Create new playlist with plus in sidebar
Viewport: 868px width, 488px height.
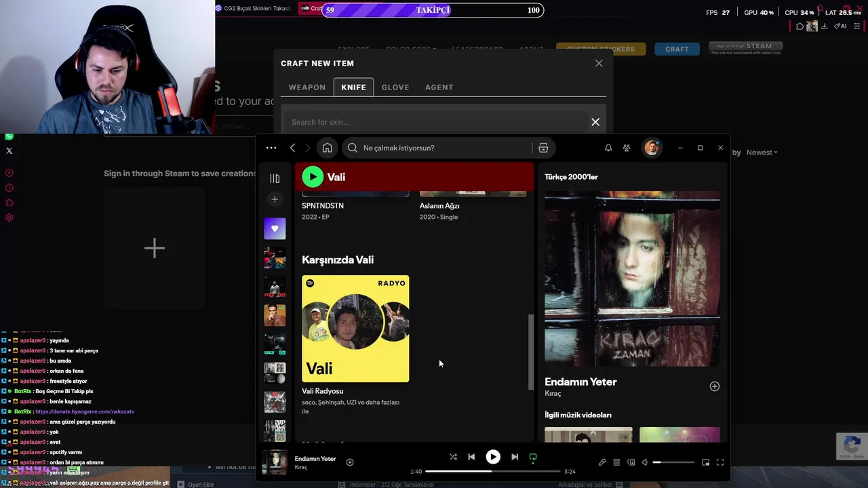[275, 199]
